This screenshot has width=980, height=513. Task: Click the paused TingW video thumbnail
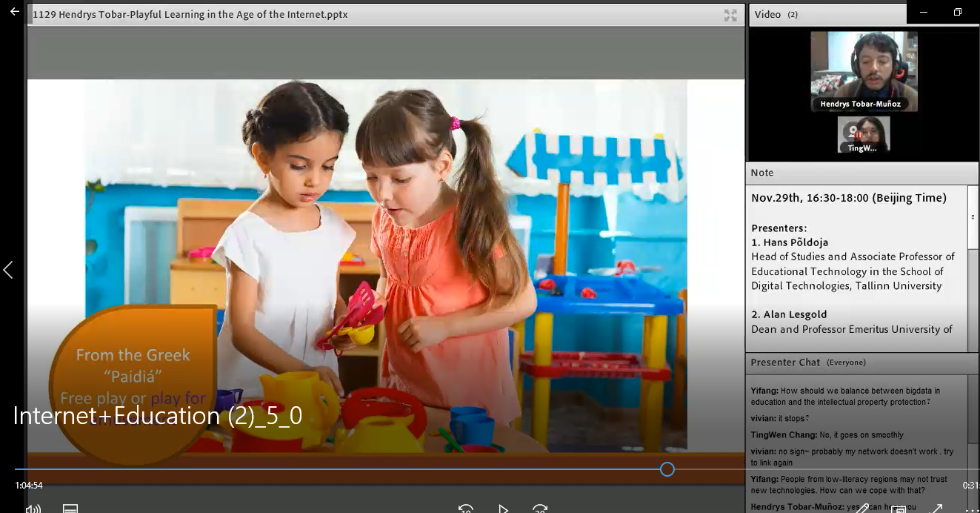(x=863, y=134)
